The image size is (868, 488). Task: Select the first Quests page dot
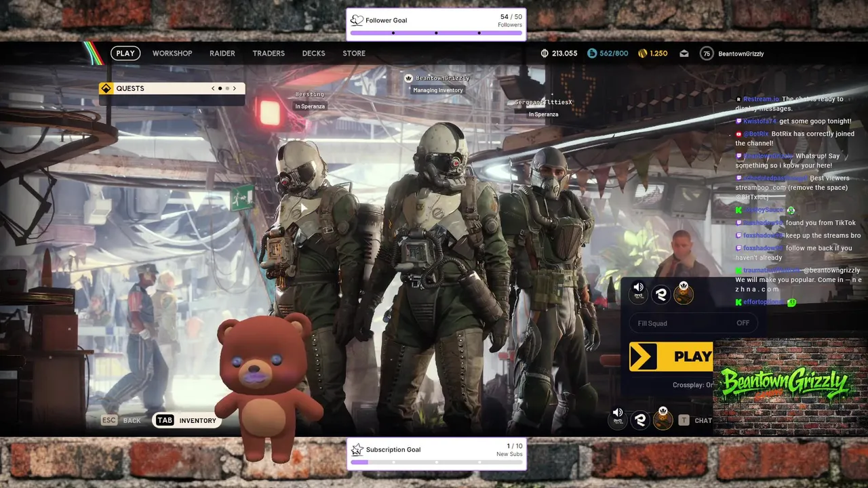[x=220, y=88]
